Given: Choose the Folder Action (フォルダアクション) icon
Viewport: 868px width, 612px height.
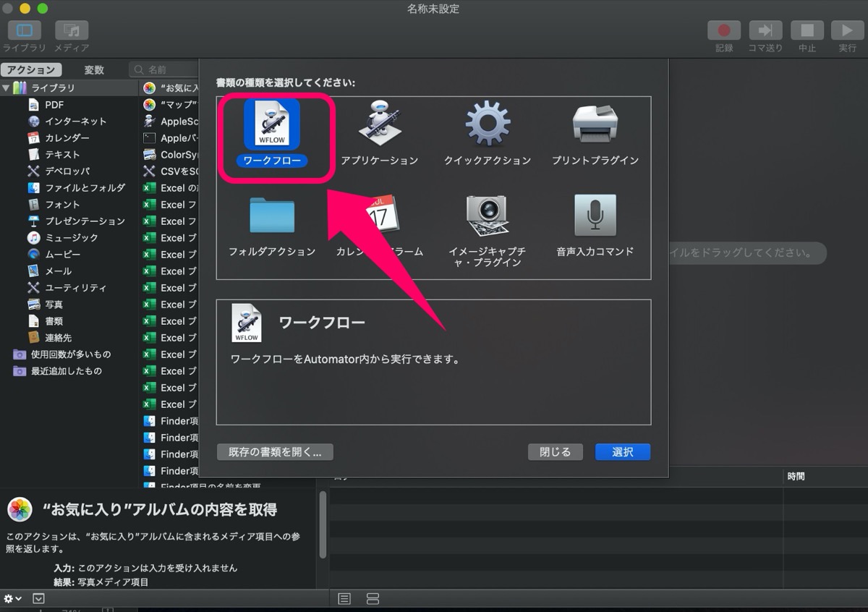Looking at the screenshot, I should click(x=272, y=215).
